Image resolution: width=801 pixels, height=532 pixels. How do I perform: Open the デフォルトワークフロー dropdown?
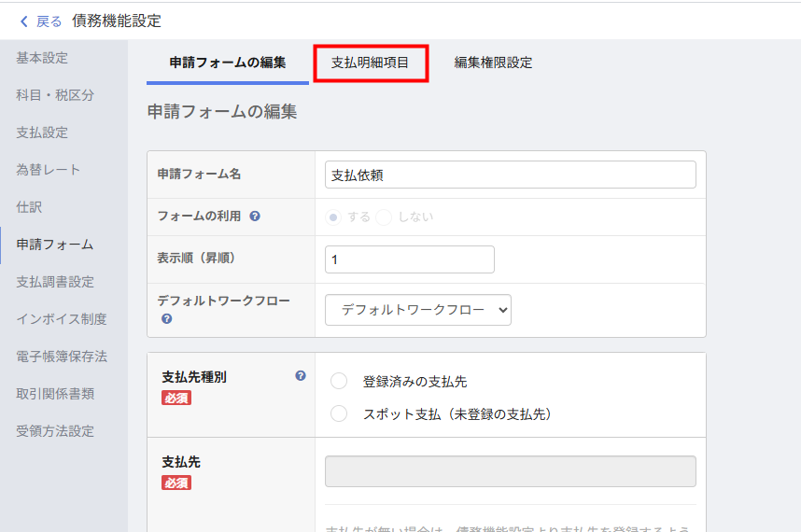(417, 310)
